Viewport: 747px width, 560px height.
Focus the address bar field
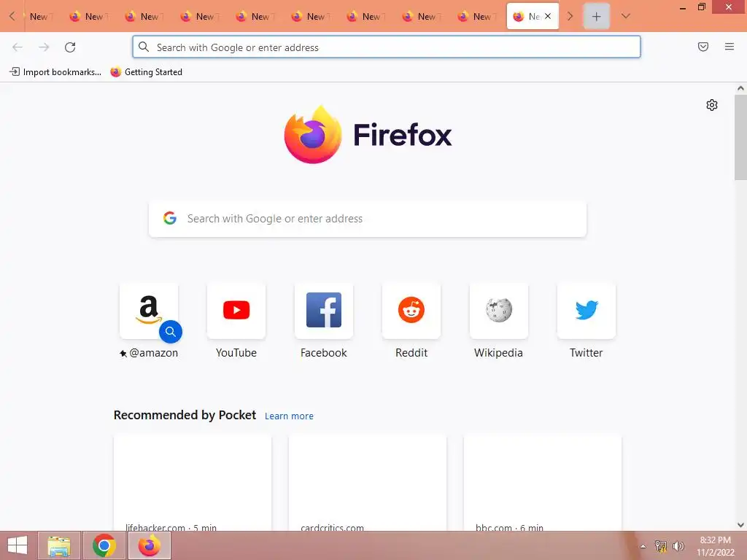[x=387, y=47]
